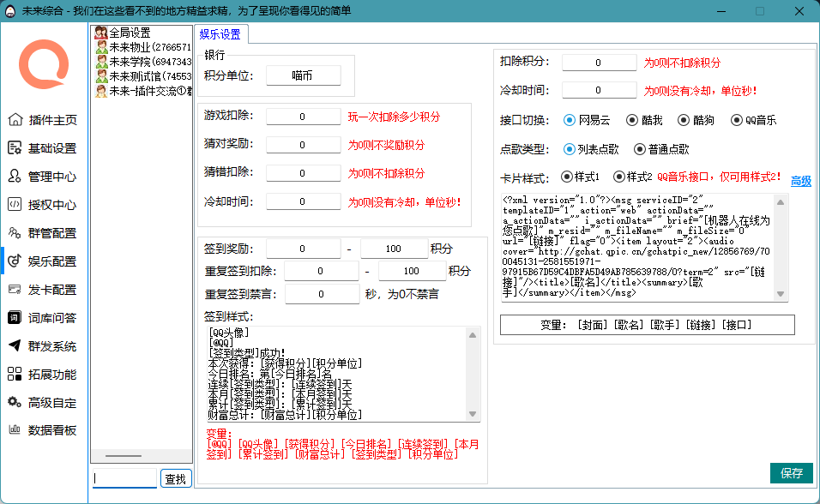This screenshot has width=820, height=504.
Task: Select 普通点歌 song request type
Action: tap(639, 149)
